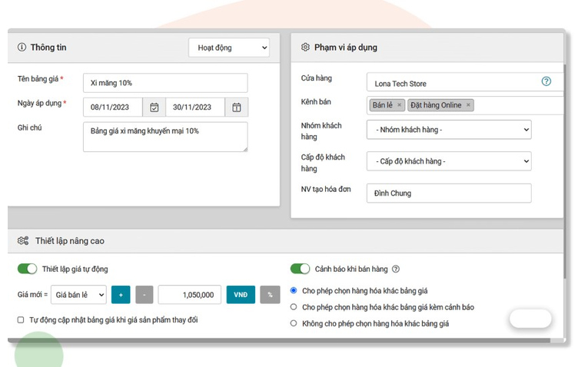Toggle Cảnh báo khi bán hàng switch

click(x=300, y=269)
